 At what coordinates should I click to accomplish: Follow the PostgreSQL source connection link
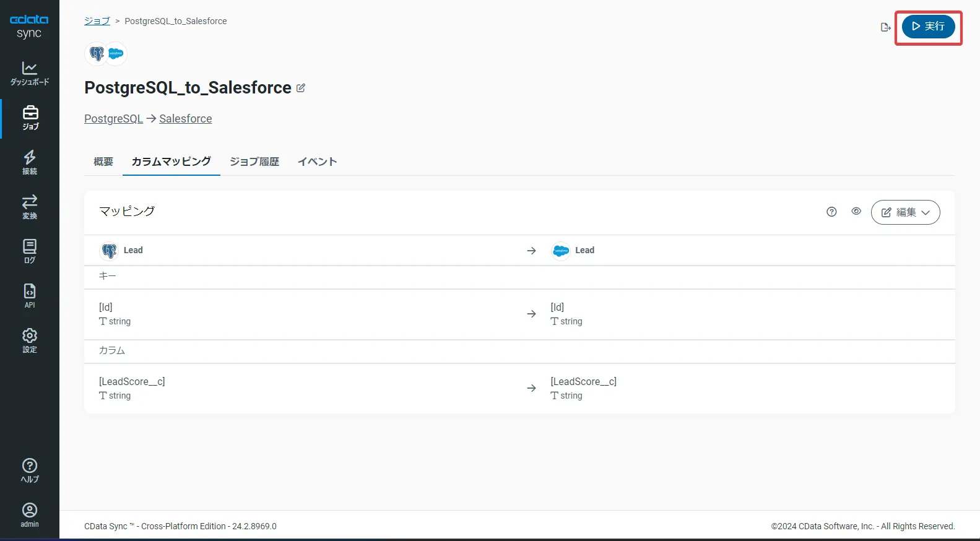[x=113, y=119]
